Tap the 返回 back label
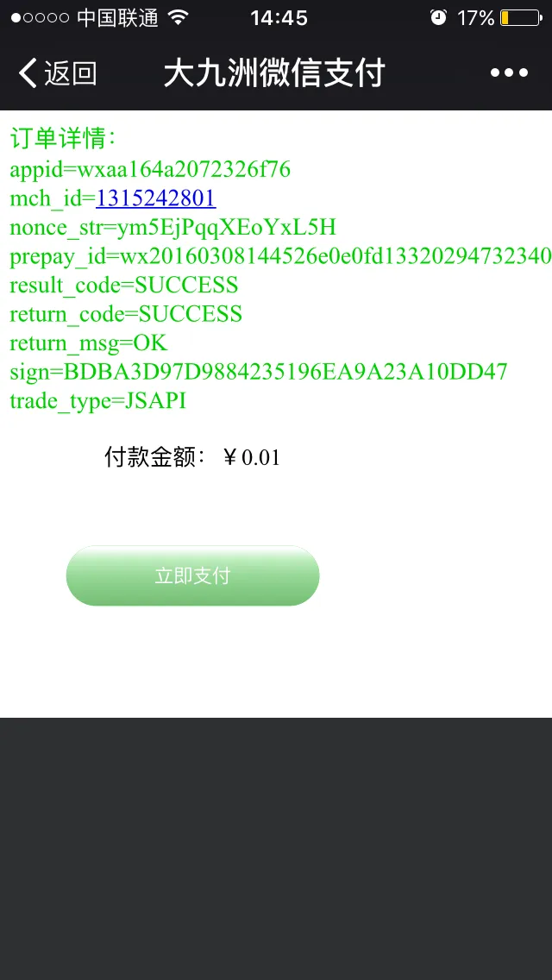552x980 pixels. pos(70,73)
